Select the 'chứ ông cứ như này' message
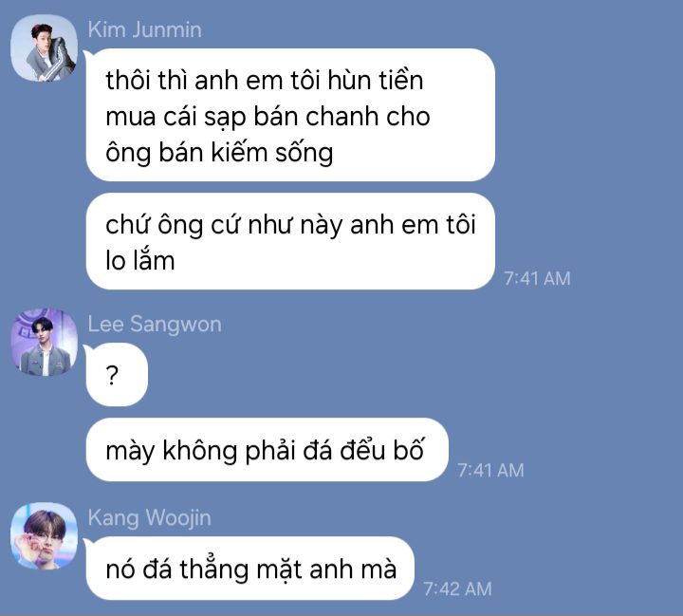Image resolution: width=683 pixels, height=616 pixels. pyautogui.click(x=290, y=241)
